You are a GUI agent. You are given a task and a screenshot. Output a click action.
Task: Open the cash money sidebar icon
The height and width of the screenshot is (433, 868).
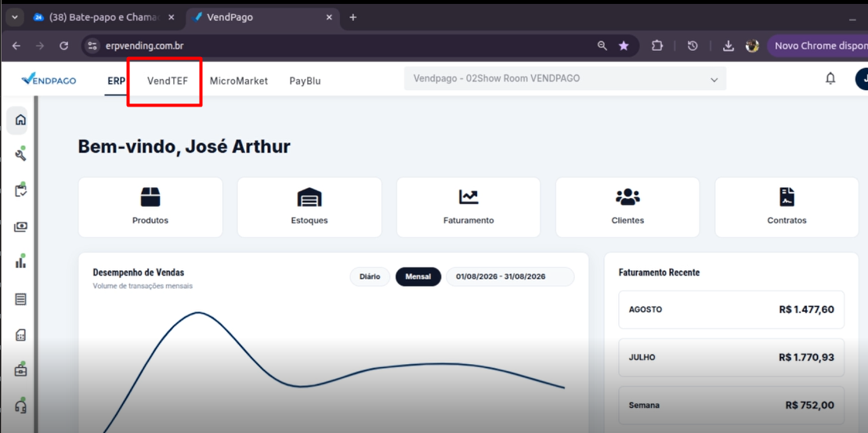[20, 227]
